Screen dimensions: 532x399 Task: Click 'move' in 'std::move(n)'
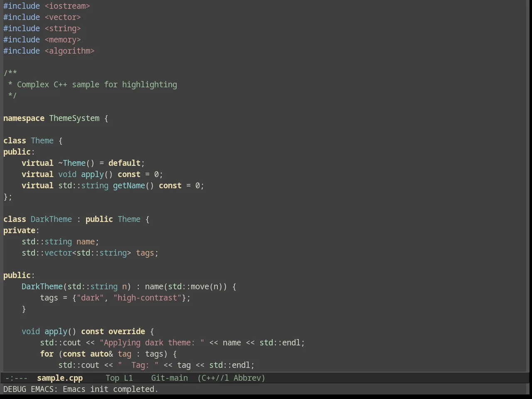[x=200, y=287]
